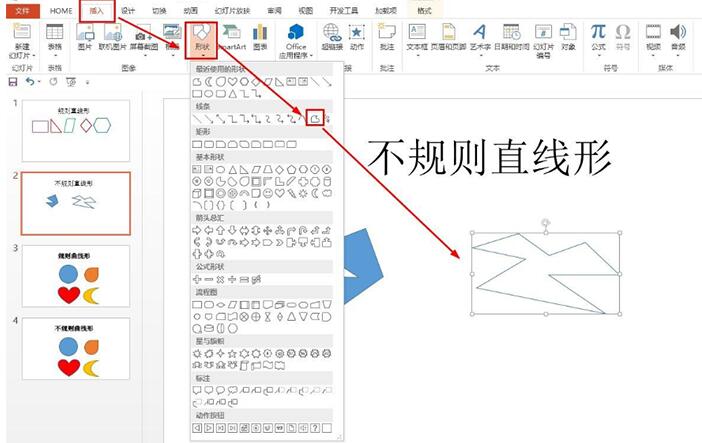Click the 幻灯片编号 slide number button
Screen dimensions: 702x443
[x=543, y=41]
